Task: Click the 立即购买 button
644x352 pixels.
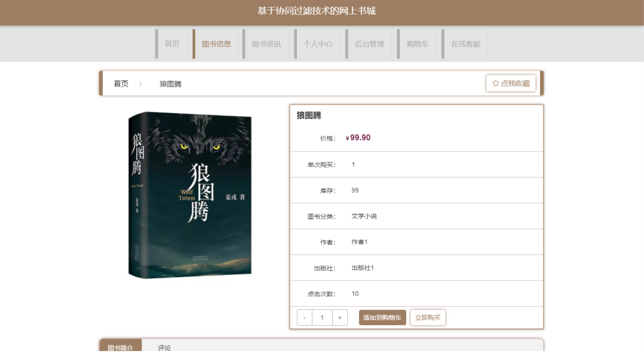Action: tap(428, 317)
